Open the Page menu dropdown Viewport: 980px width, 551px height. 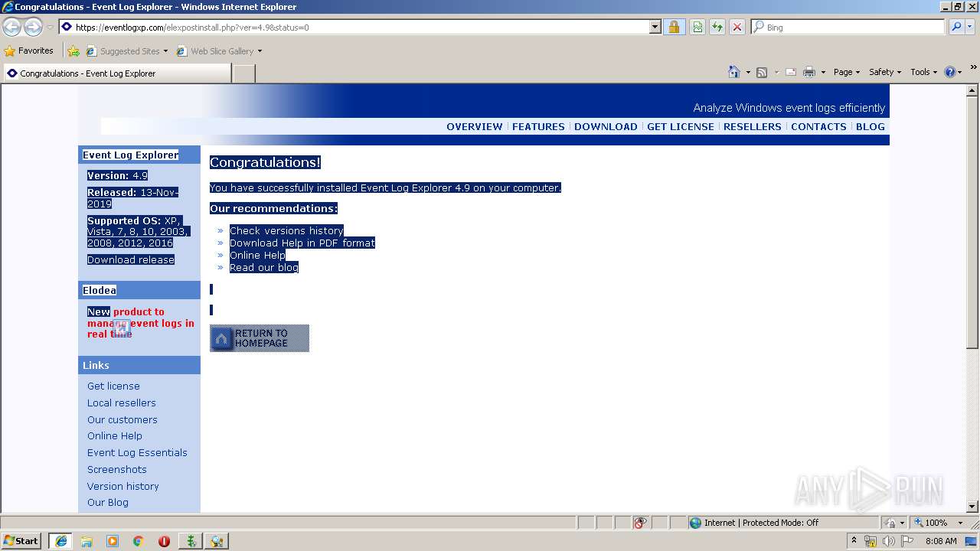point(846,72)
